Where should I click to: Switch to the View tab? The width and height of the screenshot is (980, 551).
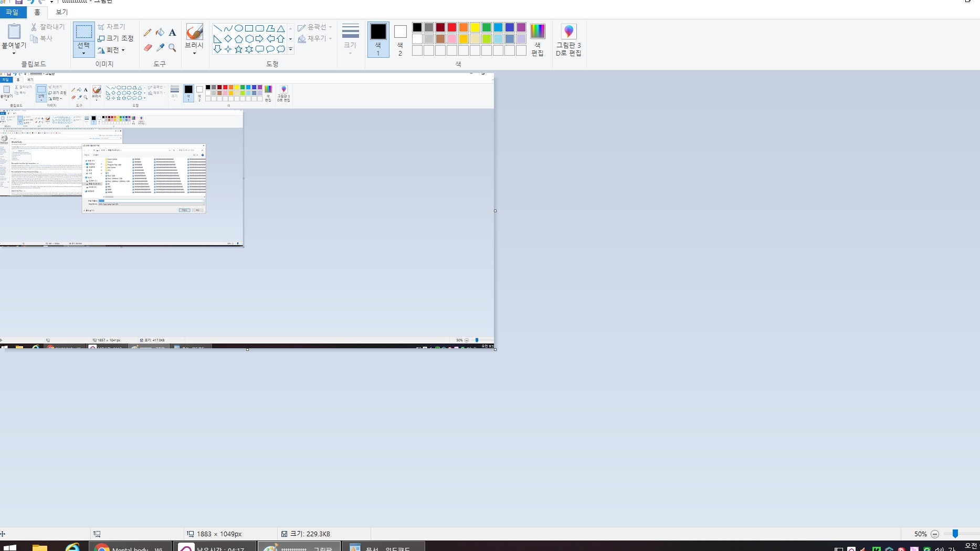pyautogui.click(x=62, y=12)
